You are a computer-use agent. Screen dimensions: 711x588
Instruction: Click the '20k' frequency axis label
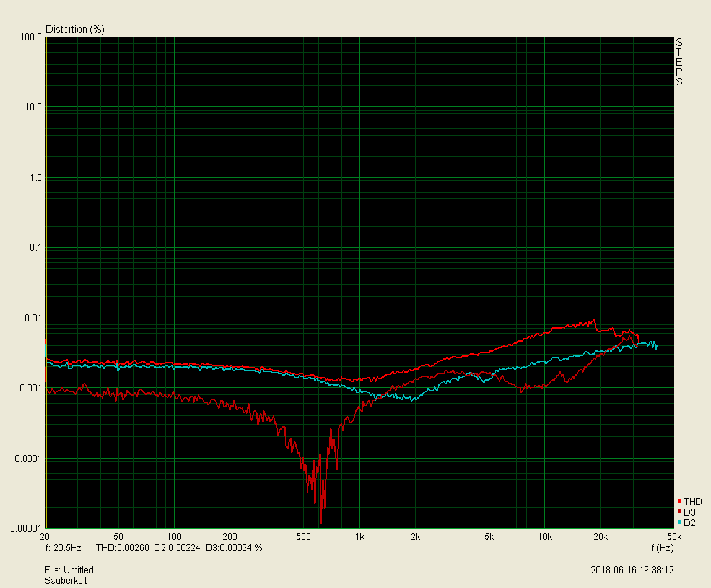click(601, 537)
